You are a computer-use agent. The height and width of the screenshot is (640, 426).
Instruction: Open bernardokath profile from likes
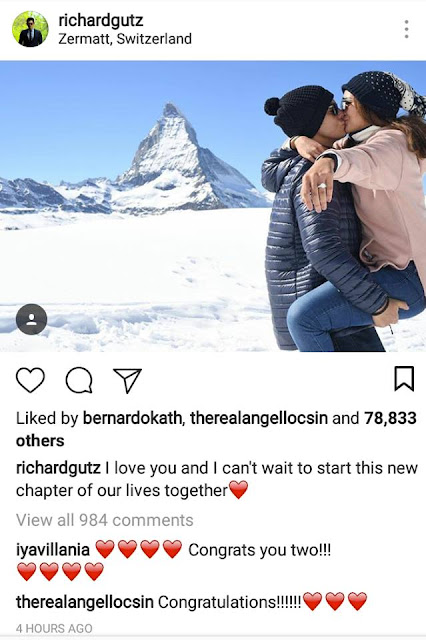[x=132, y=418]
